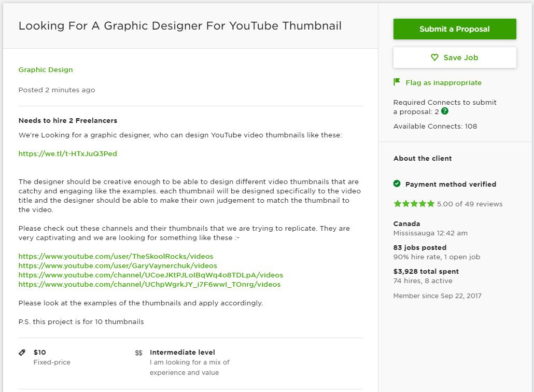This screenshot has width=534, height=392.
Task: Click the Submit a Proposal button
Action: pos(455,29)
